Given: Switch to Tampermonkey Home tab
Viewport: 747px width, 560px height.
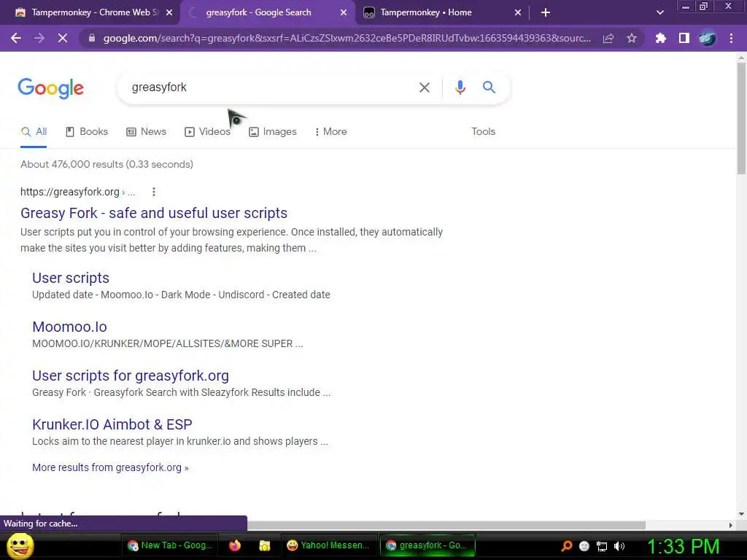Looking at the screenshot, I should (x=426, y=12).
